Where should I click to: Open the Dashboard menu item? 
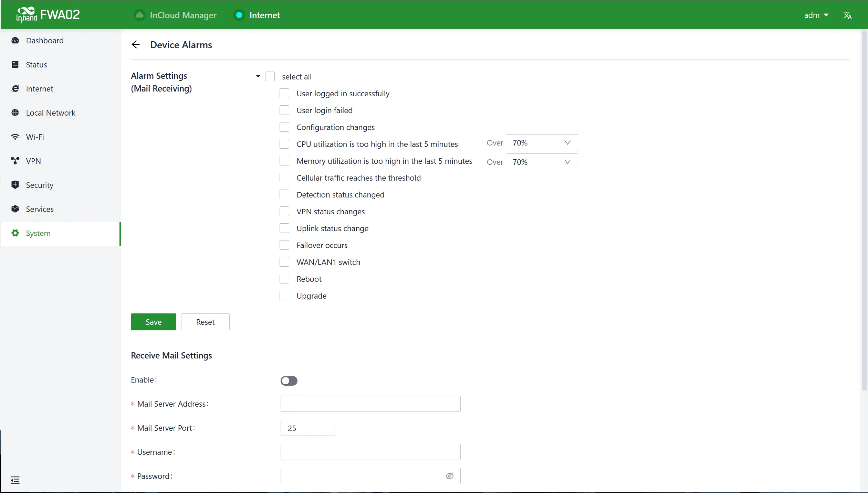[x=61, y=41]
